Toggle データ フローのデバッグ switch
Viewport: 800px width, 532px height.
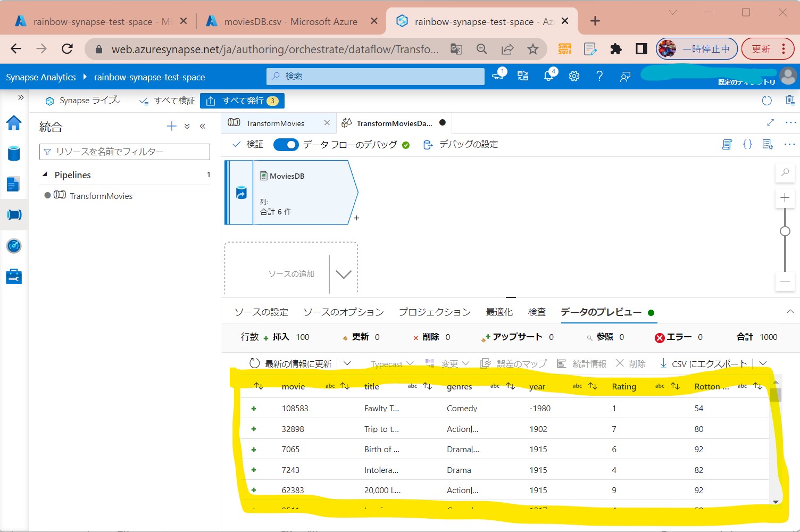coord(286,145)
